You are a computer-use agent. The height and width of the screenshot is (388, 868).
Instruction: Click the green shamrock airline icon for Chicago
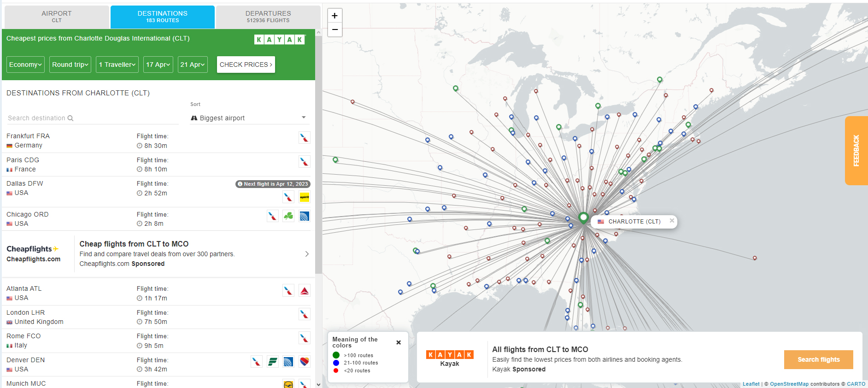288,216
